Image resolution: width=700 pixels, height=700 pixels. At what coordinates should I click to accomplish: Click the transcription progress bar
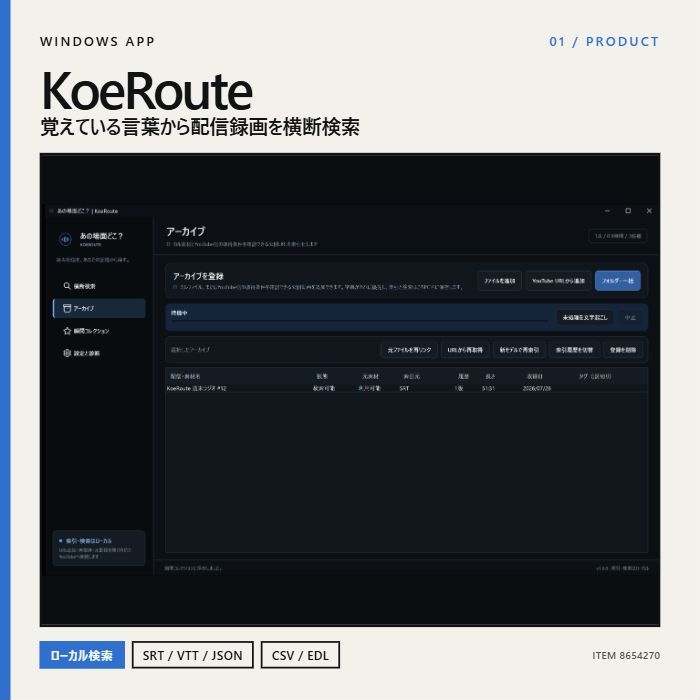359,321
